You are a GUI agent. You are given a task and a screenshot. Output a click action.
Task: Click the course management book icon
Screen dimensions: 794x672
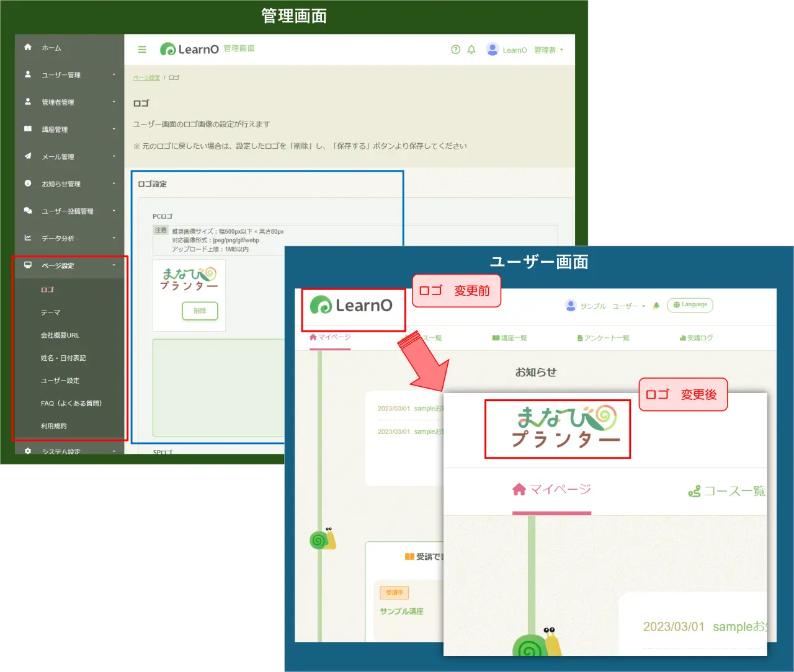click(28, 129)
